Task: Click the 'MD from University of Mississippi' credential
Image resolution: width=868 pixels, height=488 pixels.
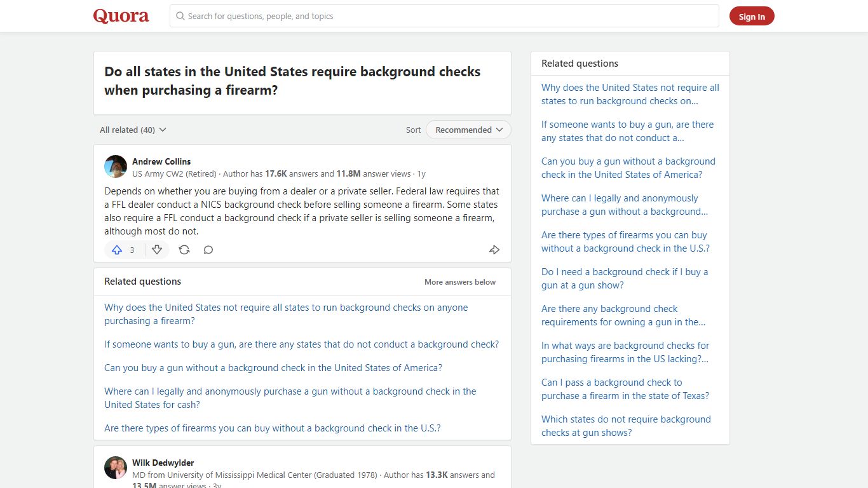Action: tap(254, 475)
